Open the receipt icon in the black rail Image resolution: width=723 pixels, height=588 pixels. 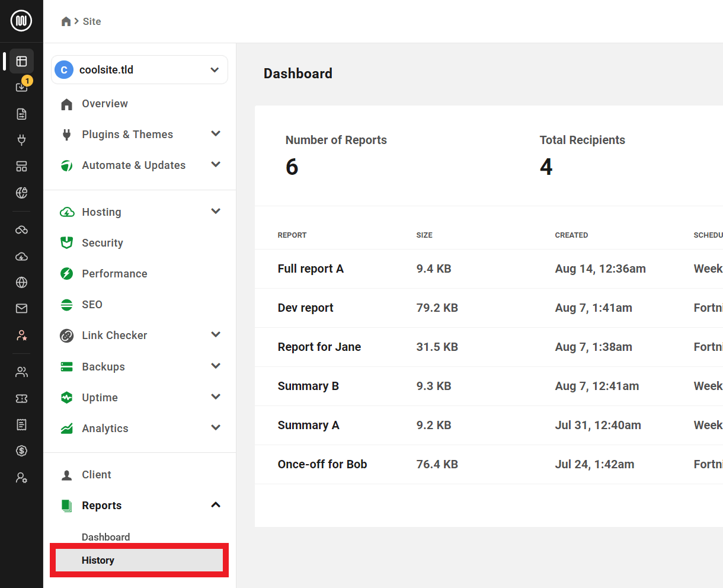point(21,424)
